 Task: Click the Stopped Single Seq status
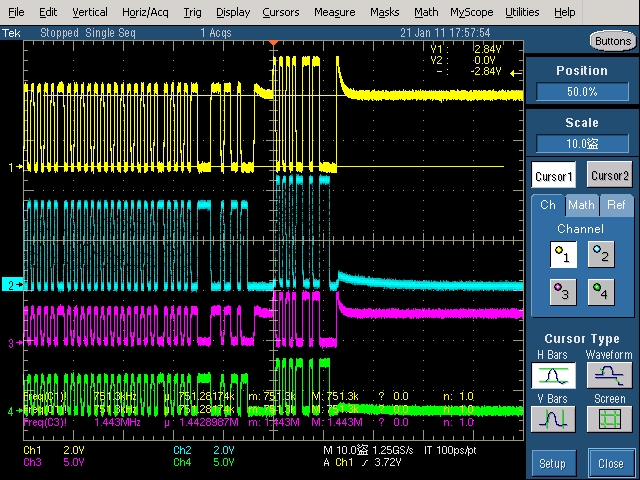coord(88,33)
